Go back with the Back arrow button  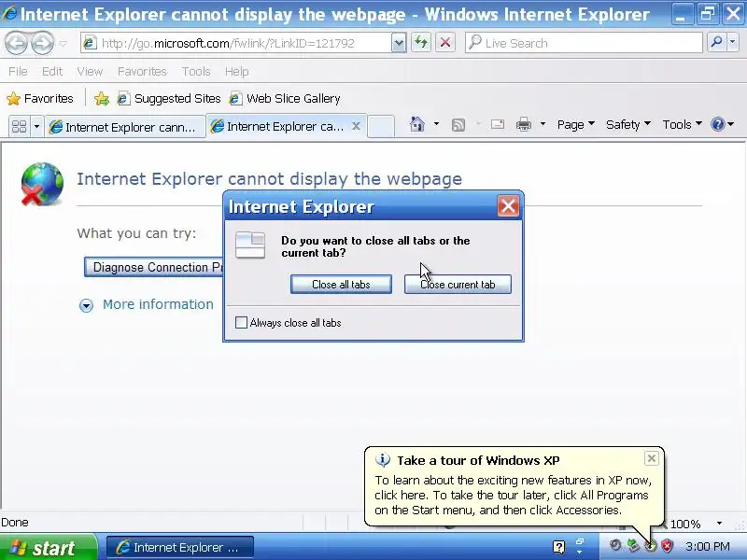pyautogui.click(x=16, y=43)
